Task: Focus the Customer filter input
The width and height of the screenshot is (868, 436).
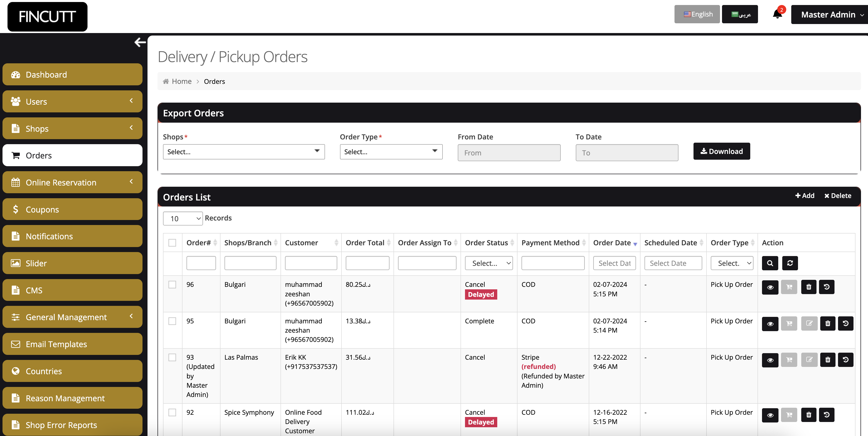Action: coord(311,263)
